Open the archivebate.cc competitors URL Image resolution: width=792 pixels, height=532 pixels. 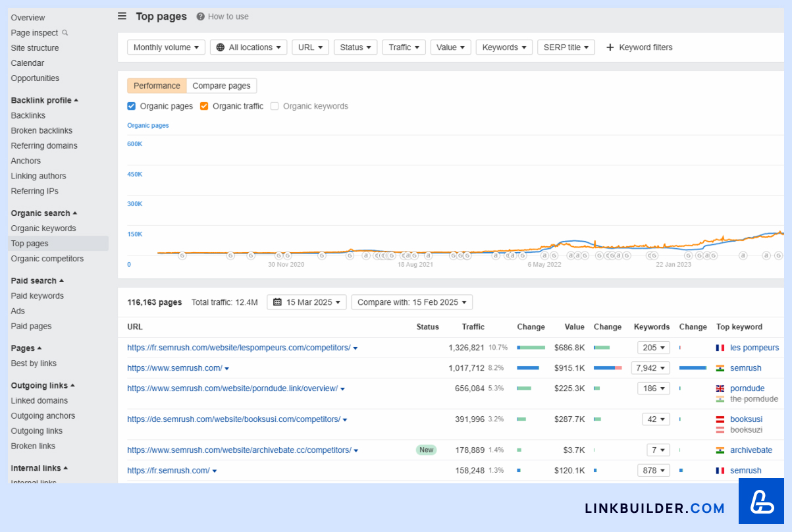239,450
